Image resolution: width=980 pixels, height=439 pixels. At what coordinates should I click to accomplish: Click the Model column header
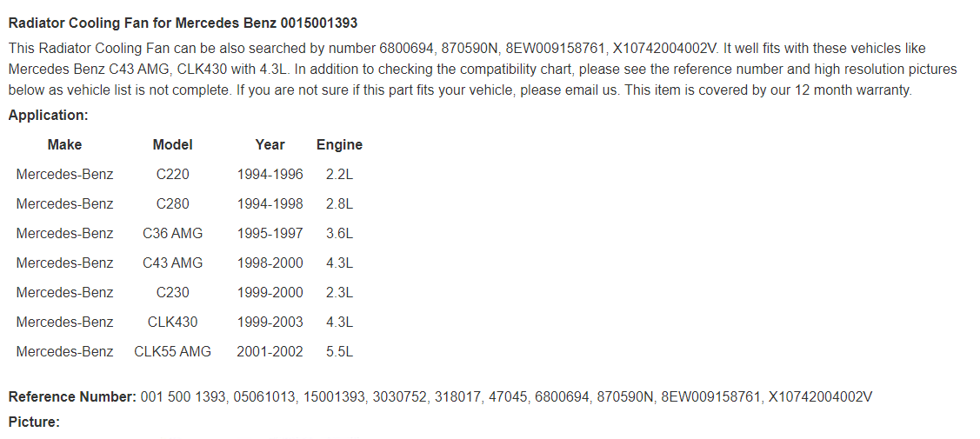[172, 145]
